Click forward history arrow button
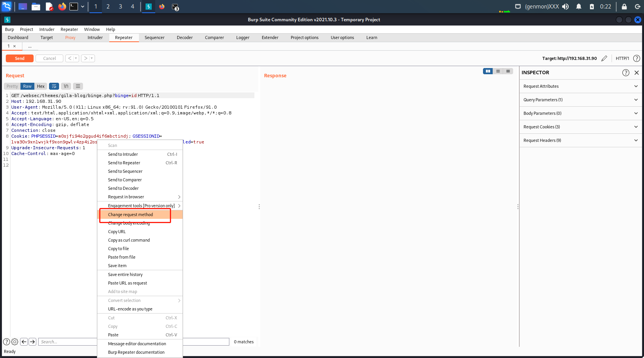 (x=85, y=58)
